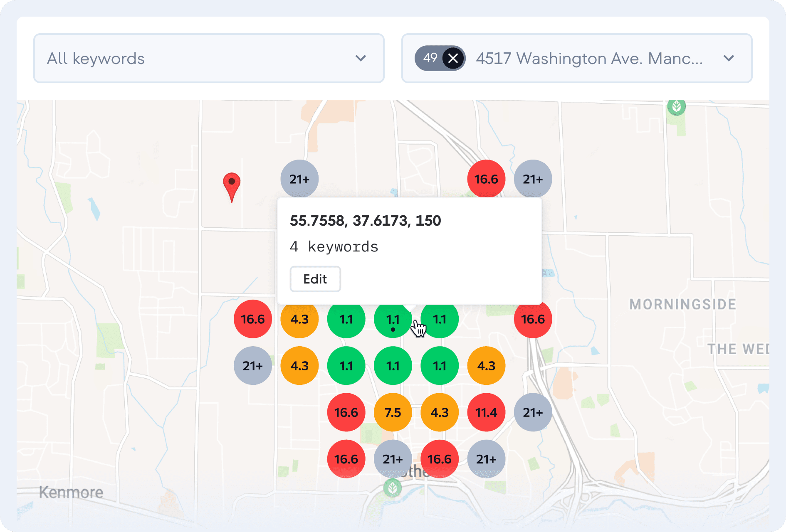Click the 16.6 marker left of 7.5

[346, 412]
